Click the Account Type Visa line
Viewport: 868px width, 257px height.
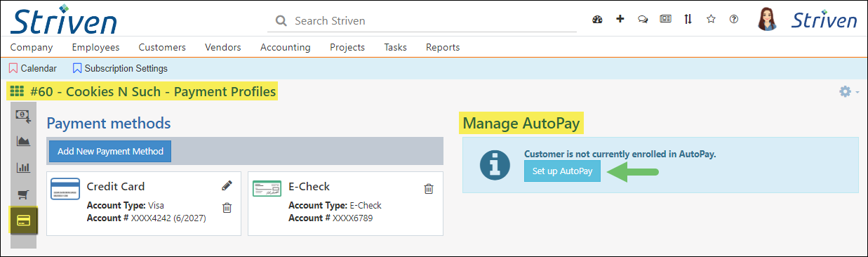pyautogui.click(x=126, y=206)
